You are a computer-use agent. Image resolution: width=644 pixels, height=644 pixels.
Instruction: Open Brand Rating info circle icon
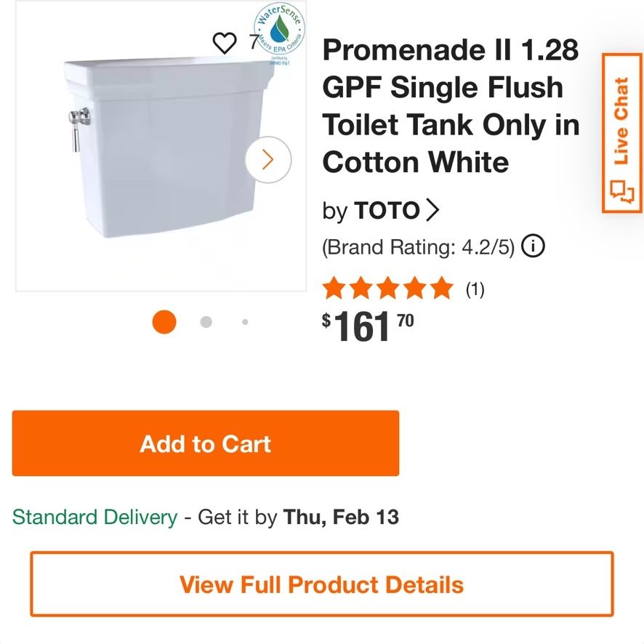[533, 246]
